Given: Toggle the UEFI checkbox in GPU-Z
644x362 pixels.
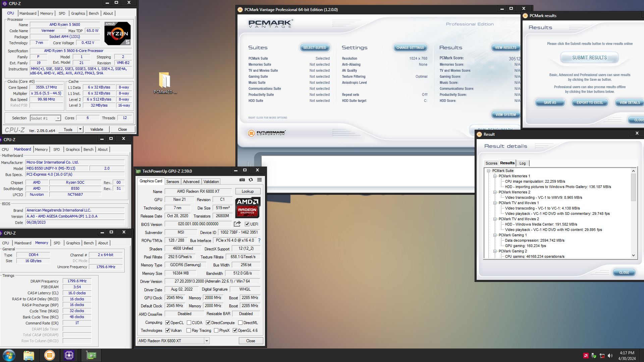Looking at the screenshot, I should (247, 224).
